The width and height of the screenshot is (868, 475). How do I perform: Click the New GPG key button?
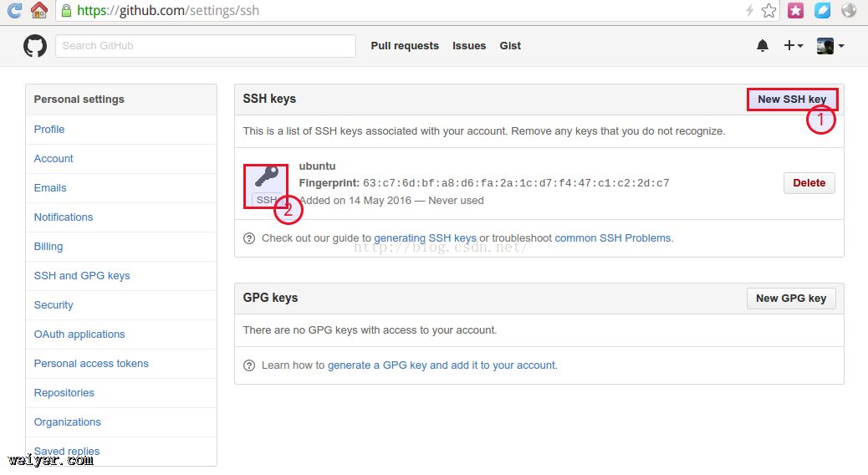(x=790, y=299)
